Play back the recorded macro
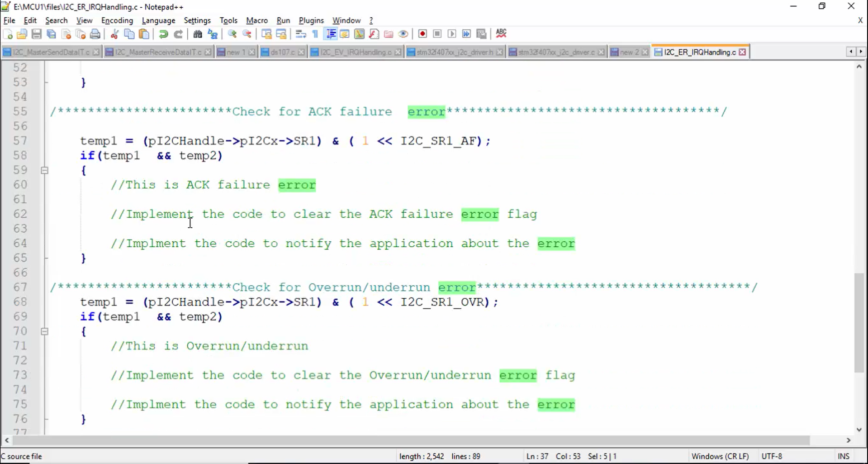The image size is (868, 464). pyautogui.click(x=451, y=34)
